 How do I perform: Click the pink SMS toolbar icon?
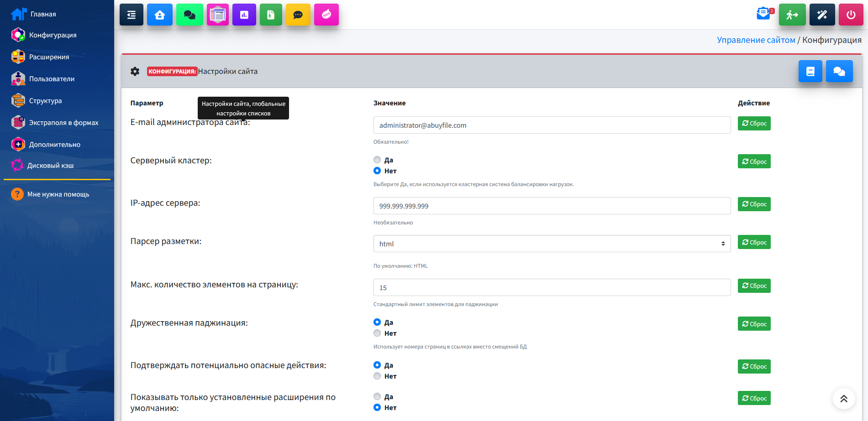326,15
